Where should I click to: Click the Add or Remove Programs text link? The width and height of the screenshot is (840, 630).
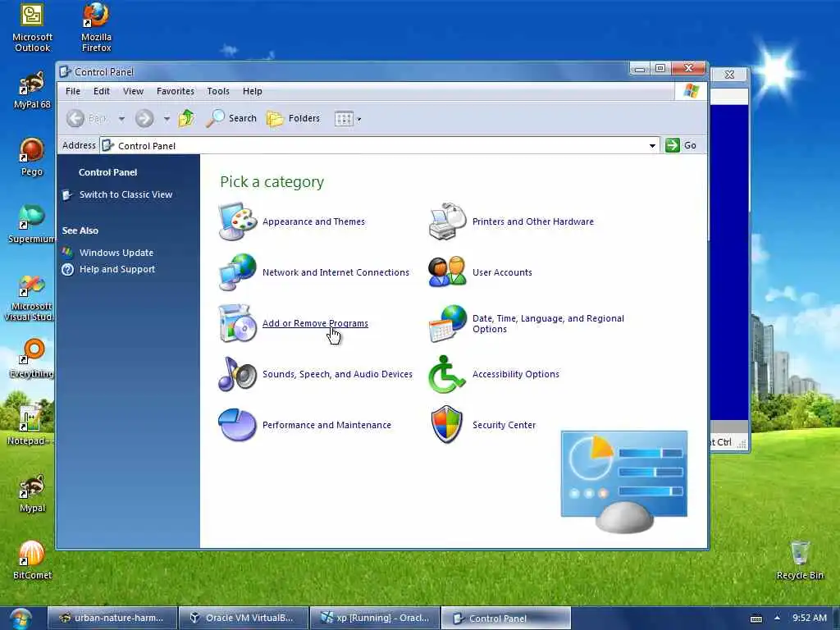click(315, 323)
